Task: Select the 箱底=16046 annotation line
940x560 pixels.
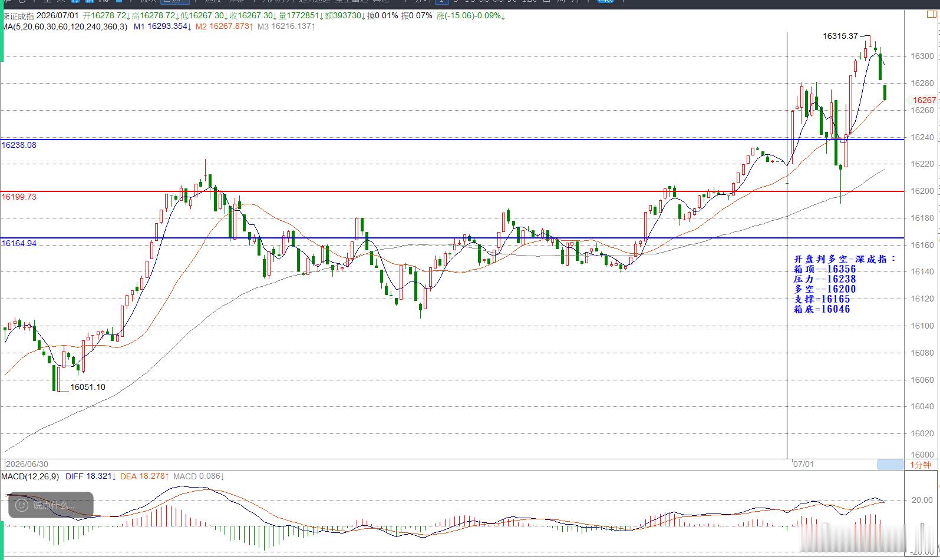Action: click(822, 309)
